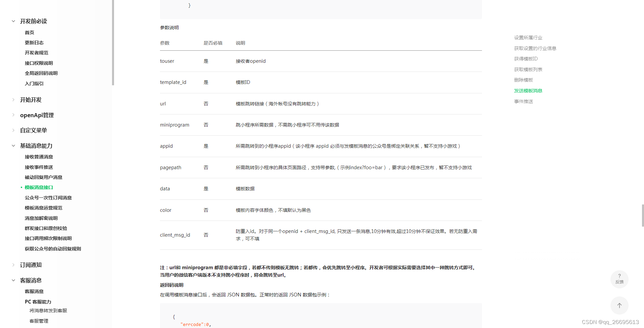Open 接口调用频次限制说明 page
644x328 pixels.
48,238
